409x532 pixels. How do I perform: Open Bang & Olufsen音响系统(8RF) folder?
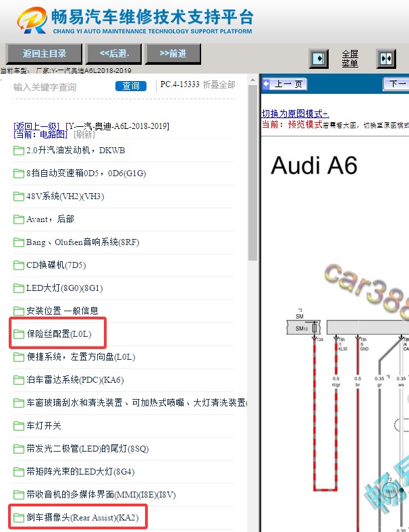coord(83,242)
